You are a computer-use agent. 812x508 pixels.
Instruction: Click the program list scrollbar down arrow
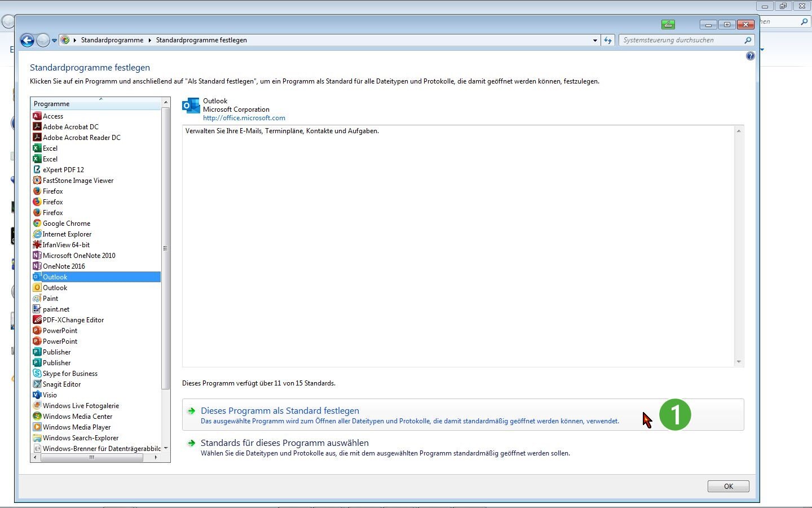coord(166,449)
